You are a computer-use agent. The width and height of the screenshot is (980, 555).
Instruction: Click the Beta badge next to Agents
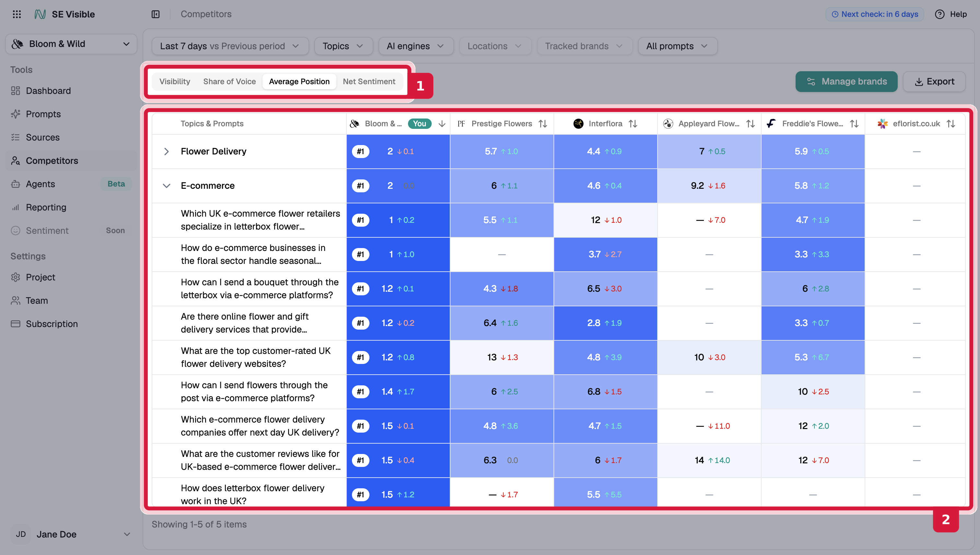[x=116, y=184]
